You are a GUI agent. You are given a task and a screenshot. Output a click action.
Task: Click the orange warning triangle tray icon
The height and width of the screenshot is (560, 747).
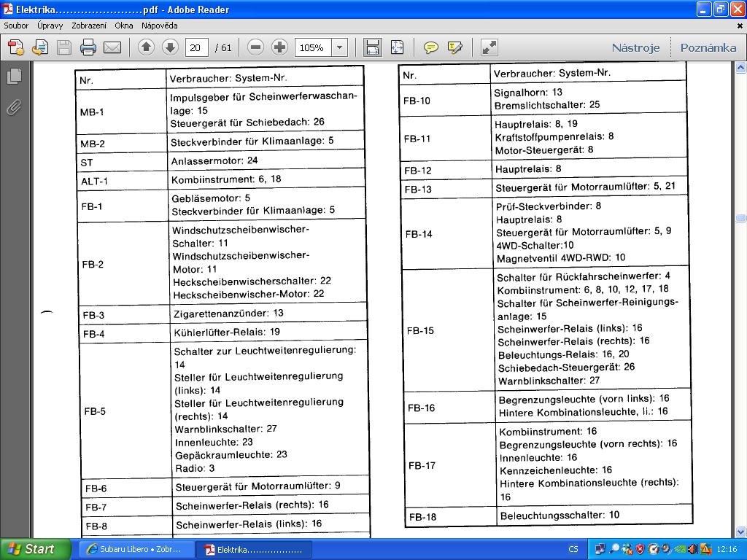coord(705,550)
